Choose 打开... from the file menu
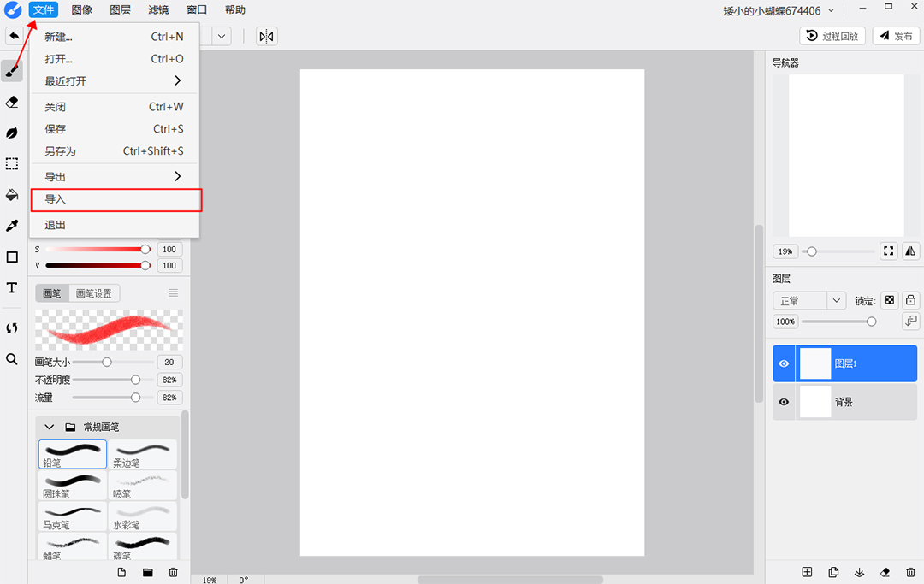The width and height of the screenshot is (924, 584). tap(115, 59)
